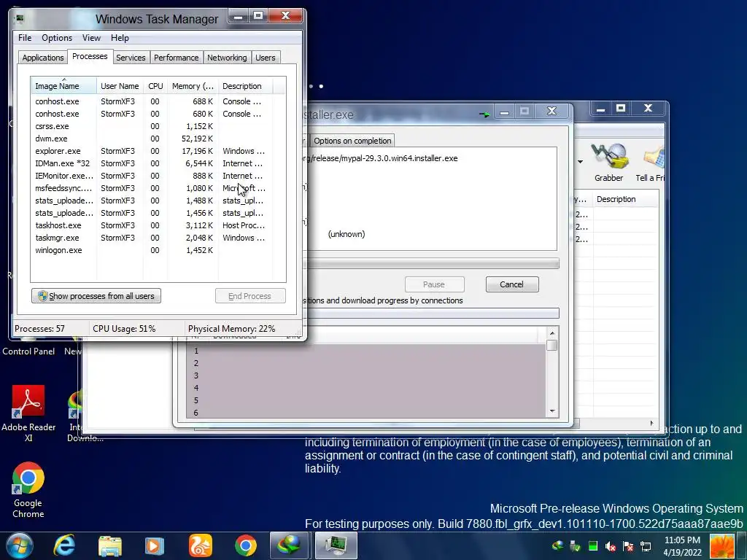The height and width of the screenshot is (560, 747).
Task: Cancel the download in progress
Action: click(x=511, y=284)
